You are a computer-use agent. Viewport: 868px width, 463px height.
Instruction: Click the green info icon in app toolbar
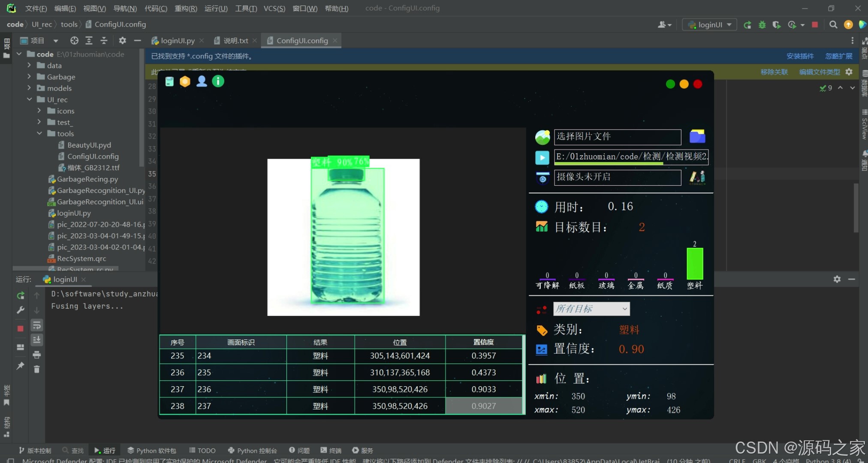218,81
